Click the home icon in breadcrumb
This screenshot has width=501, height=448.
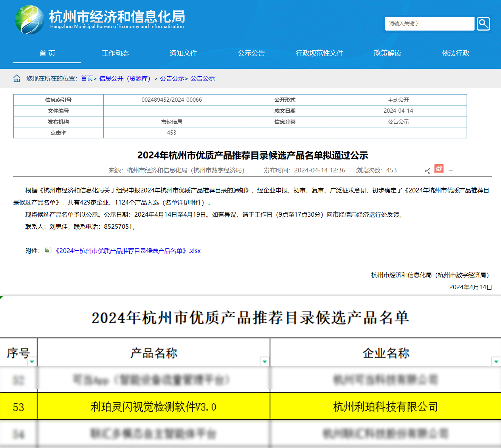[17, 78]
